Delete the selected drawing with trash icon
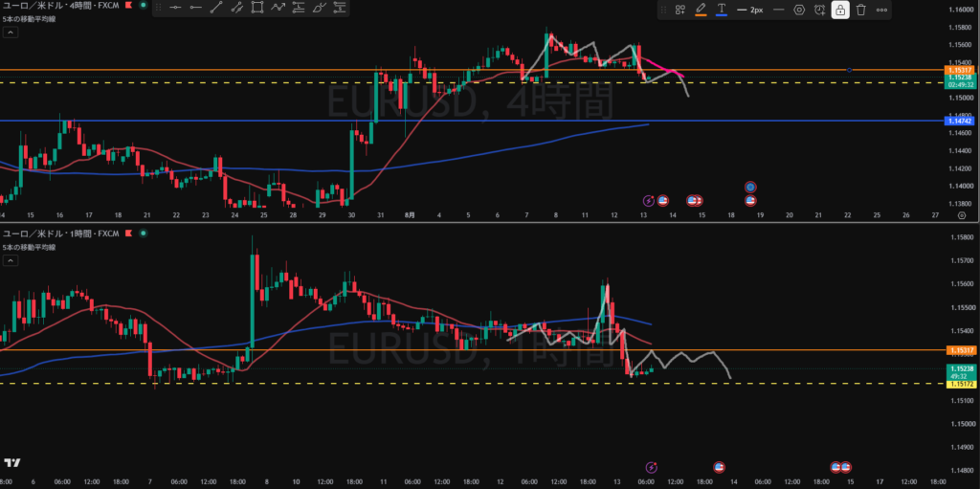Viewport: 980px width, 489px height. coord(861,10)
